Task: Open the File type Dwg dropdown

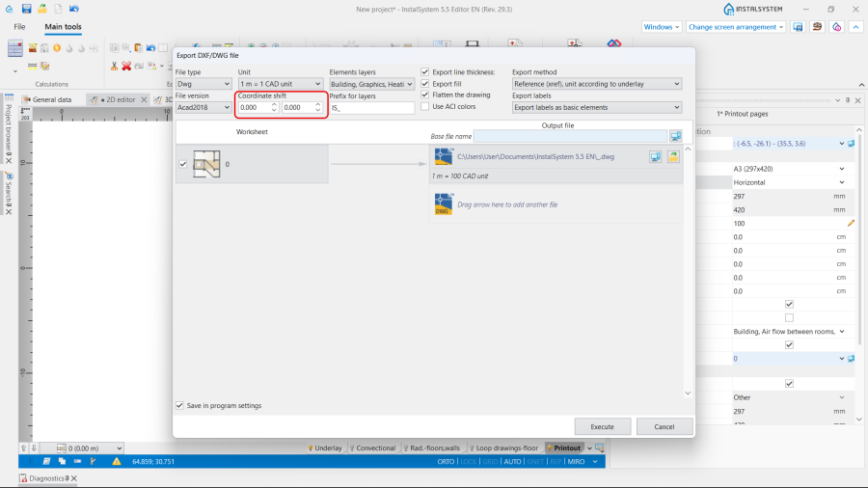Action: [x=203, y=84]
